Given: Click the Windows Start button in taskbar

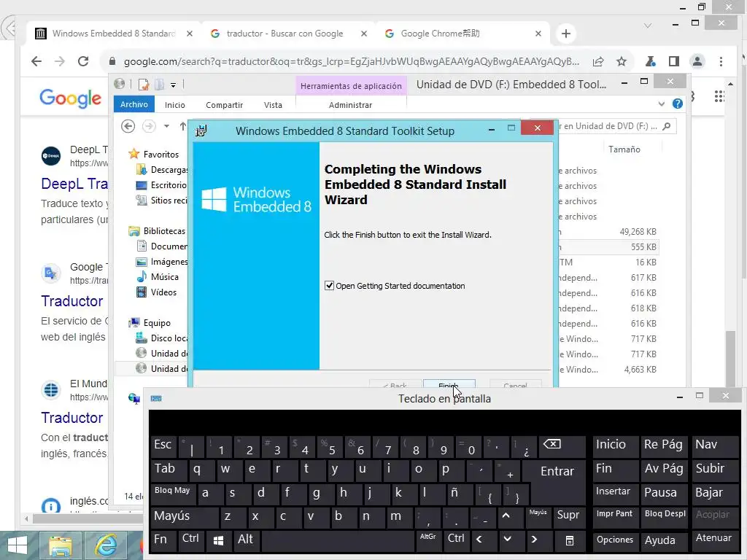Looking at the screenshot, I should click(x=18, y=545).
